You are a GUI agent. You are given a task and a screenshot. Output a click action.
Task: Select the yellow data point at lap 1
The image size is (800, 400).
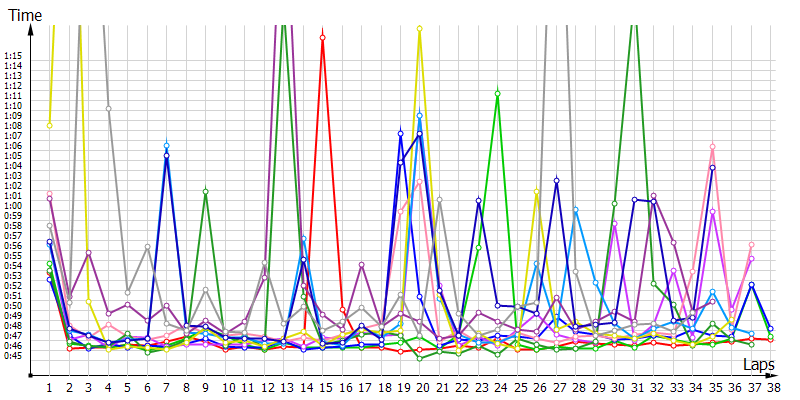coord(49,125)
